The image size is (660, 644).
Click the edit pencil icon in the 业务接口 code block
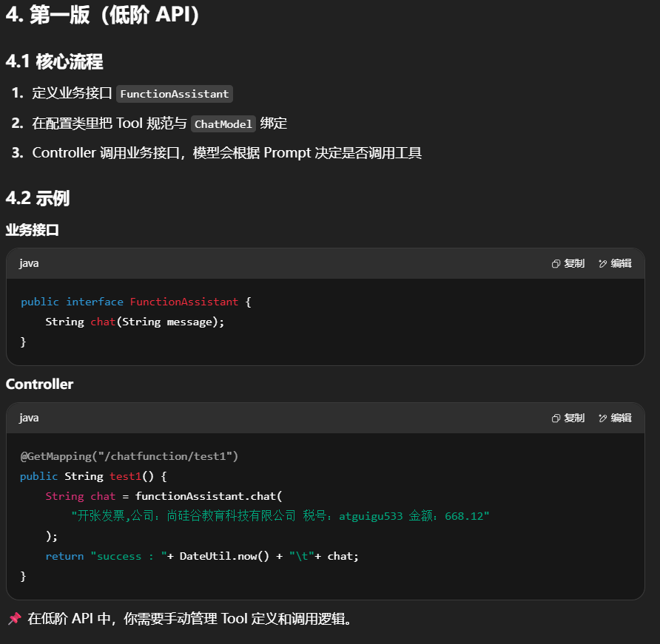603,264
